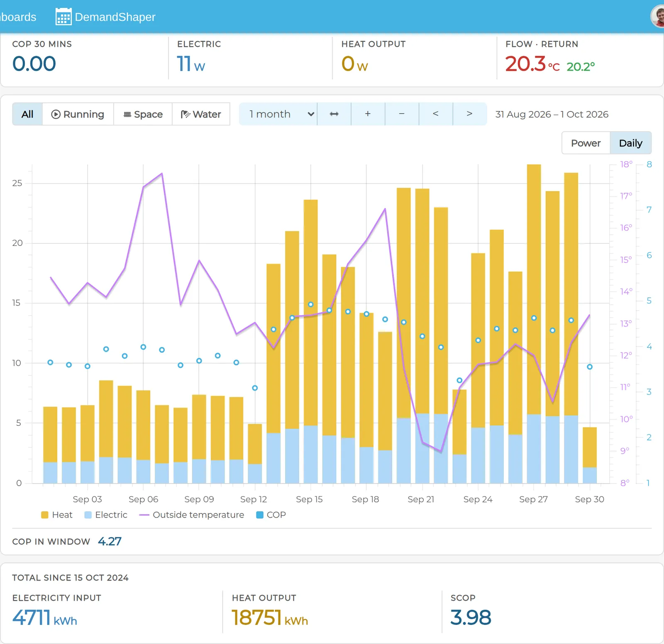Toggle Outside temperature legend entry

192,515
